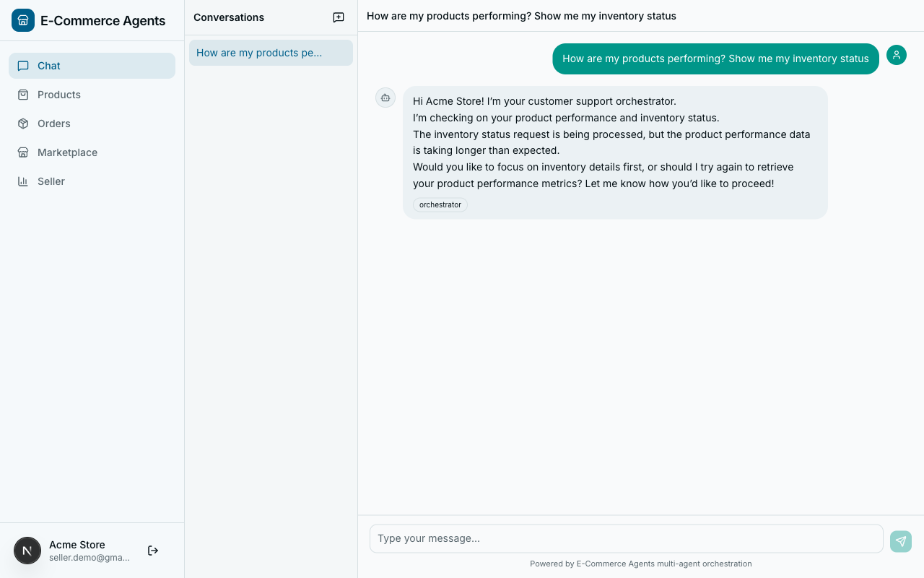Select the 'How are my products pe...' conversation
924x578 pixels.
[271, 53]
